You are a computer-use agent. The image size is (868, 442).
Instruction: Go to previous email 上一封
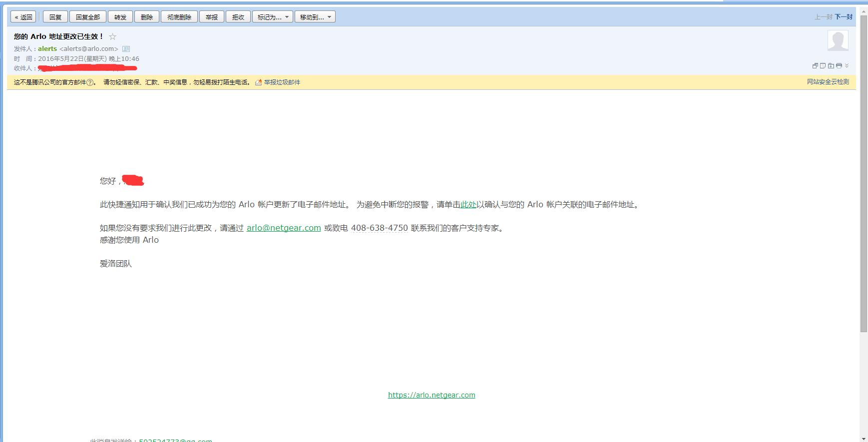[823, 17]
